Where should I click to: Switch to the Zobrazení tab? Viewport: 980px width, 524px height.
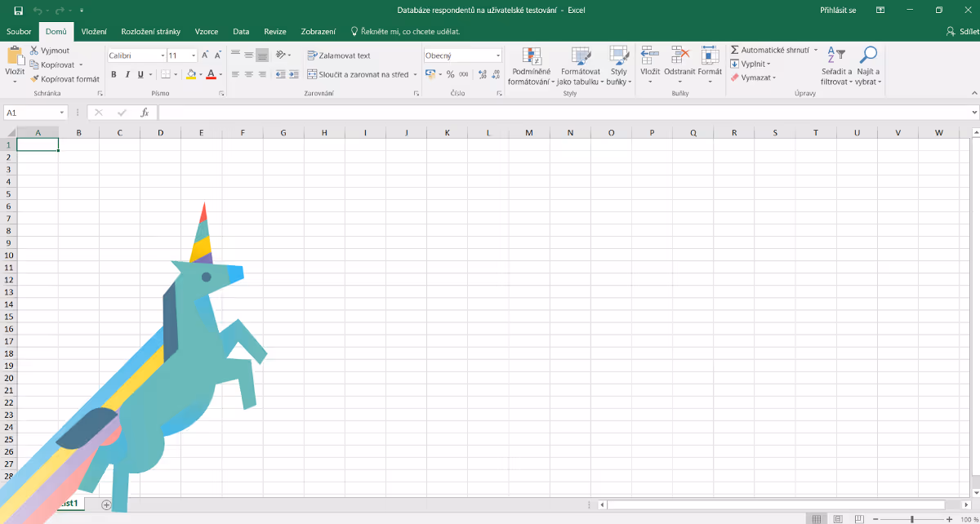(318, 31)
